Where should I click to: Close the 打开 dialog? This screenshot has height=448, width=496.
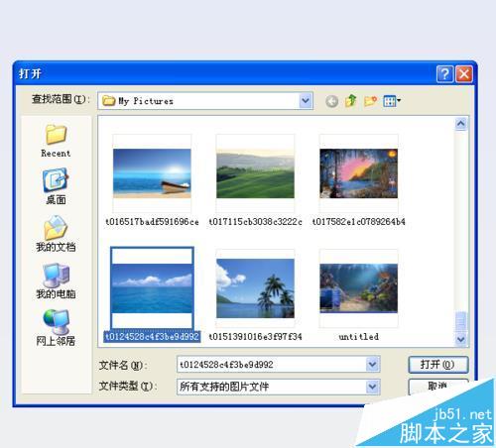pos(464,73)
